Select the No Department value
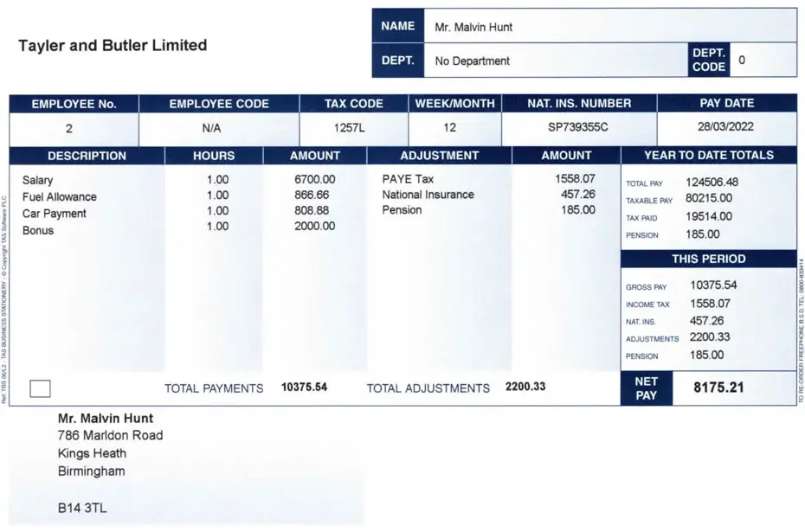This screenshot has width=805, height=532. coord(473,61)
